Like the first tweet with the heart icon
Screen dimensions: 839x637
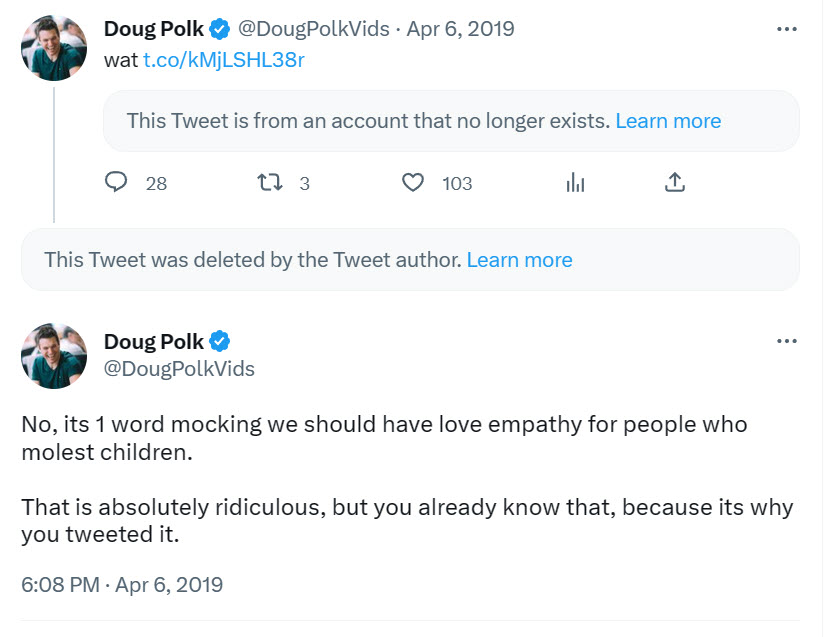coord(412,182)
